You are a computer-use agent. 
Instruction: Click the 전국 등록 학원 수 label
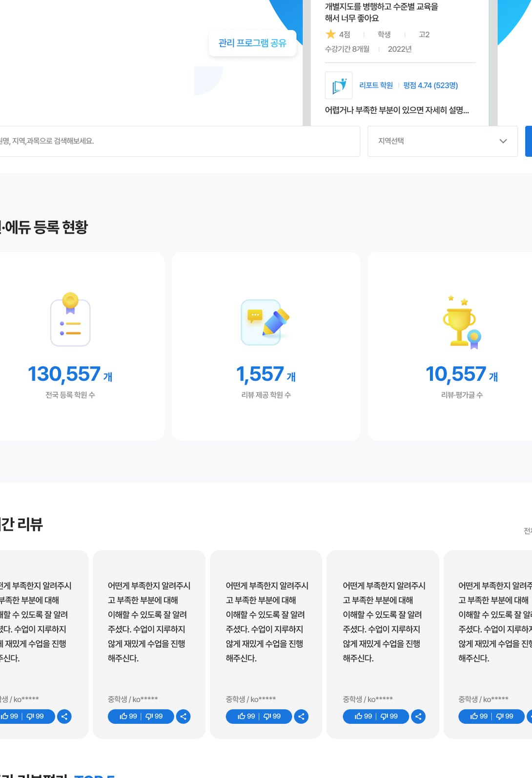coord(70,395)
